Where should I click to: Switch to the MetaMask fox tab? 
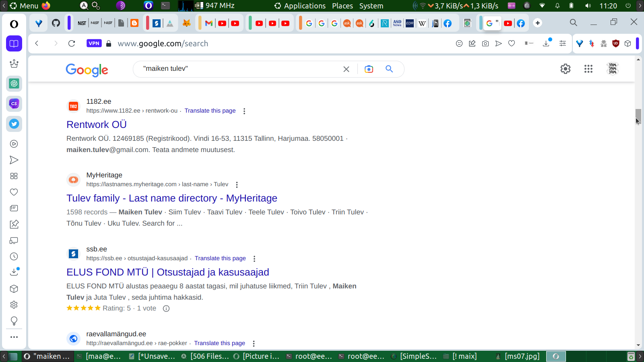(x=186, y=23)
